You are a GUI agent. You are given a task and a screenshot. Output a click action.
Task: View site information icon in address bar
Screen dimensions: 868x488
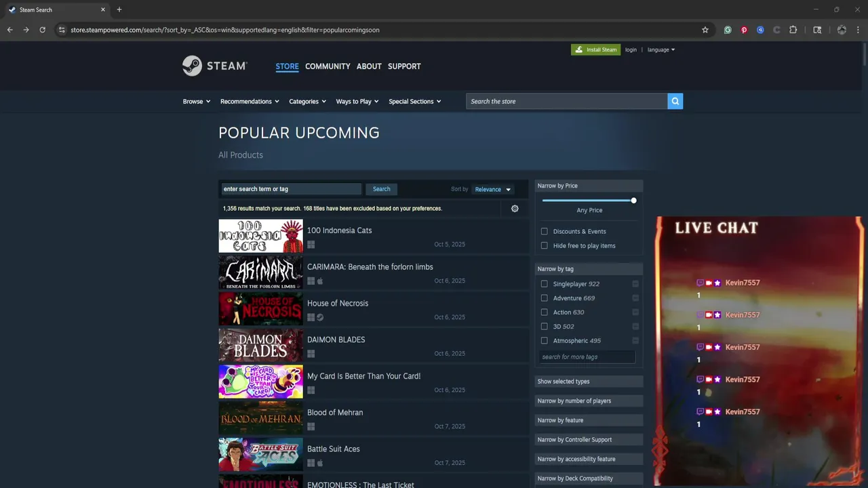62,30
